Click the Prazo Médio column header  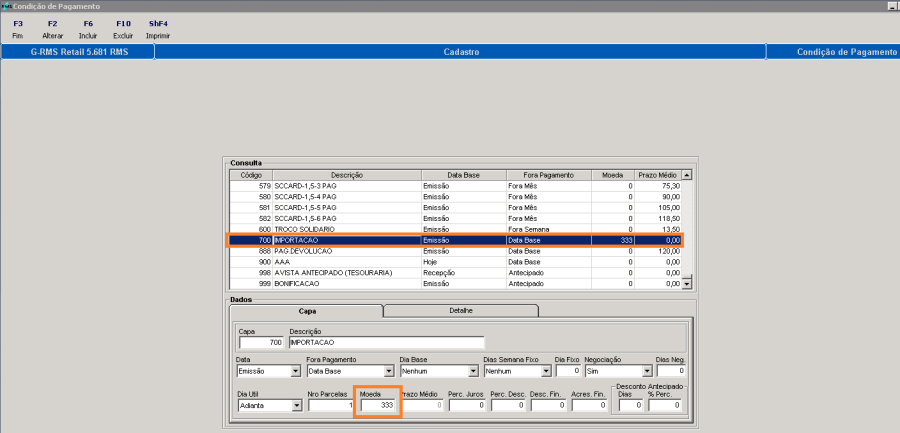pyautogui.click(x=657, y=175)
